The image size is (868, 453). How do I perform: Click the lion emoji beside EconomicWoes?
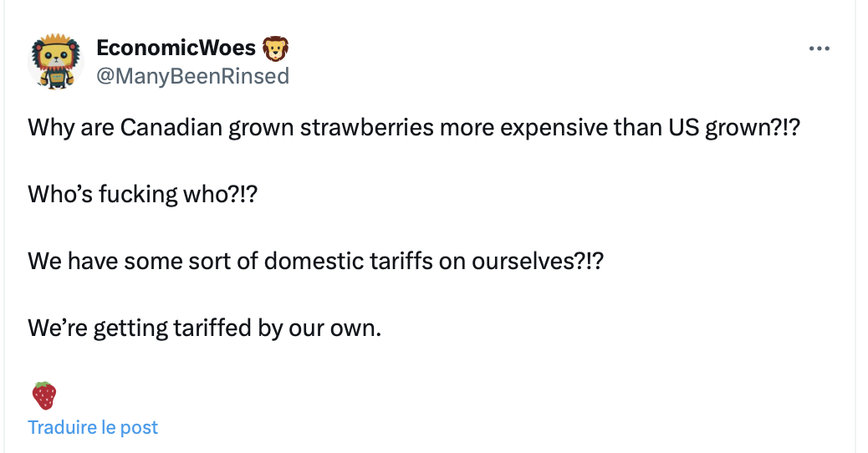(x=275, y=48)
